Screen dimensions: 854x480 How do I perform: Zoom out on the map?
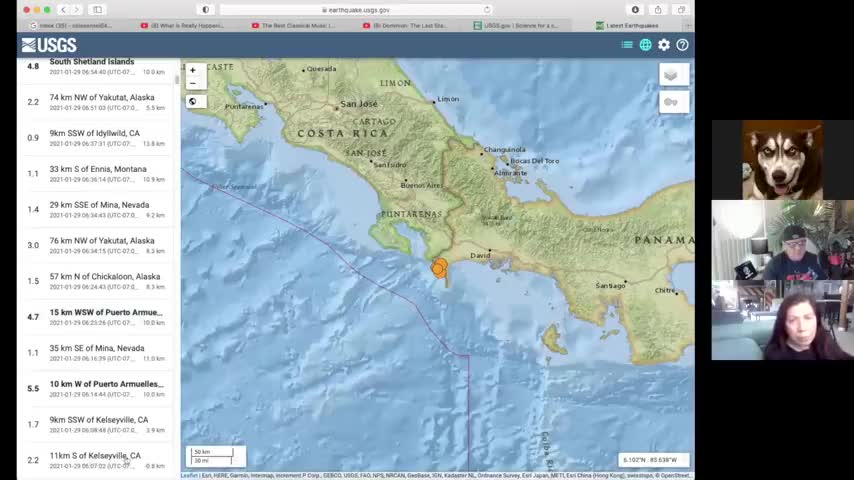pyautogui.click(x=193, y=83)
